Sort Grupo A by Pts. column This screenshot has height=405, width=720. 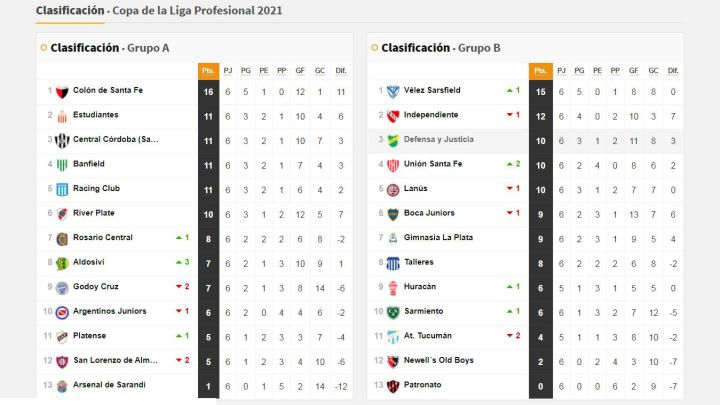209,71
